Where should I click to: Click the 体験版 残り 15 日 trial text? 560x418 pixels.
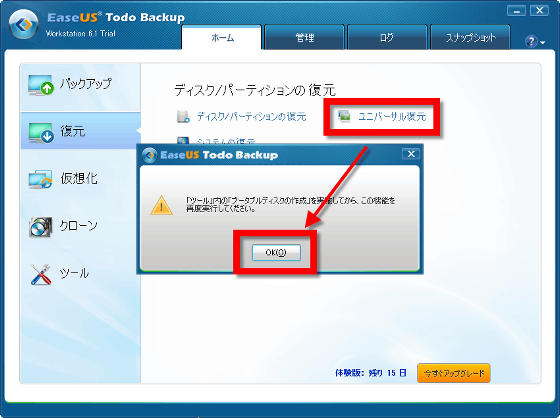371,373
